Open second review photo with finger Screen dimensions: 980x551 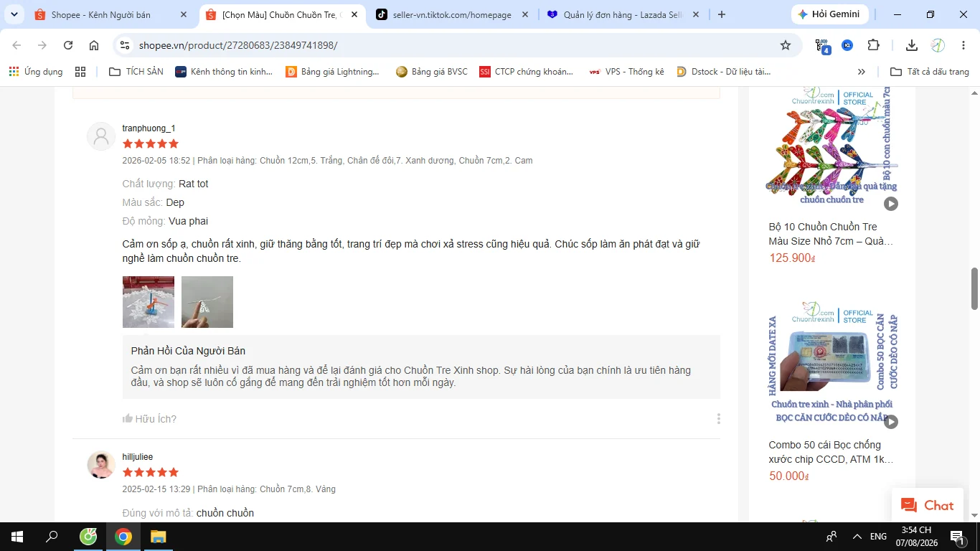(207, 302)
